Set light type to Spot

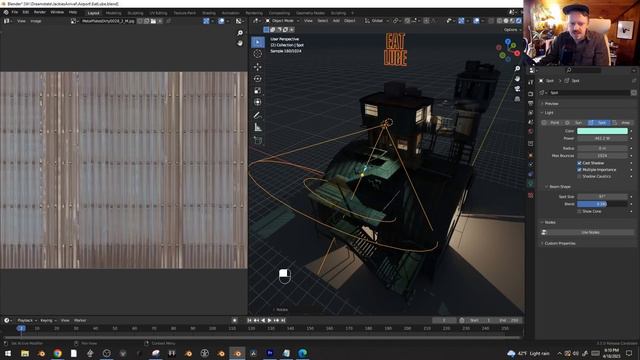[599, 122]
